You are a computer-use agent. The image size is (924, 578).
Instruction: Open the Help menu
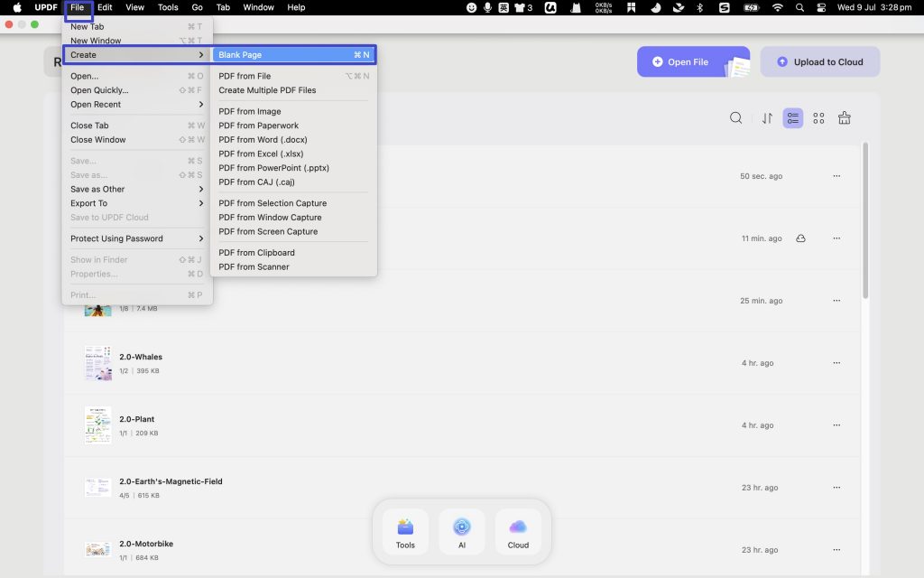tap(296, 7)
